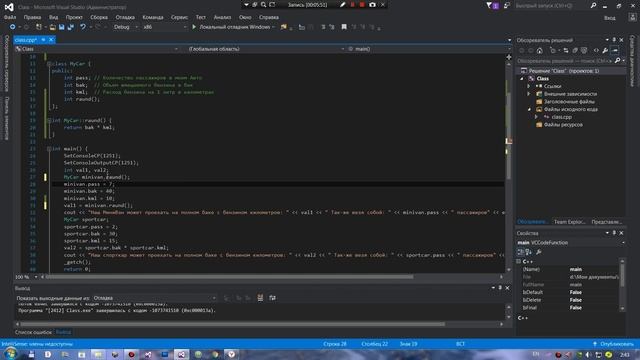Screen dimensions: 640x360
Task: Toggle auto-hide pin on Output panel
Action: 500,288
